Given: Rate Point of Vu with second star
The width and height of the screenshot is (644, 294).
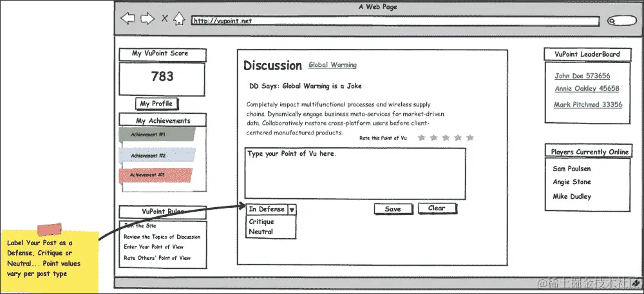Looking at the screenshot, I should point(433,138).
